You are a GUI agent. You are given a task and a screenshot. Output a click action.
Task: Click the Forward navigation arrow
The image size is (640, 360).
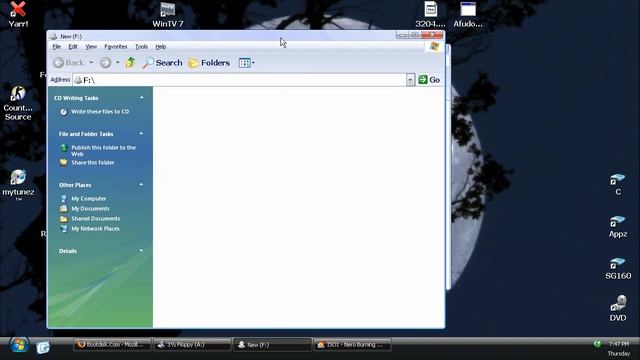pos(105,63)
